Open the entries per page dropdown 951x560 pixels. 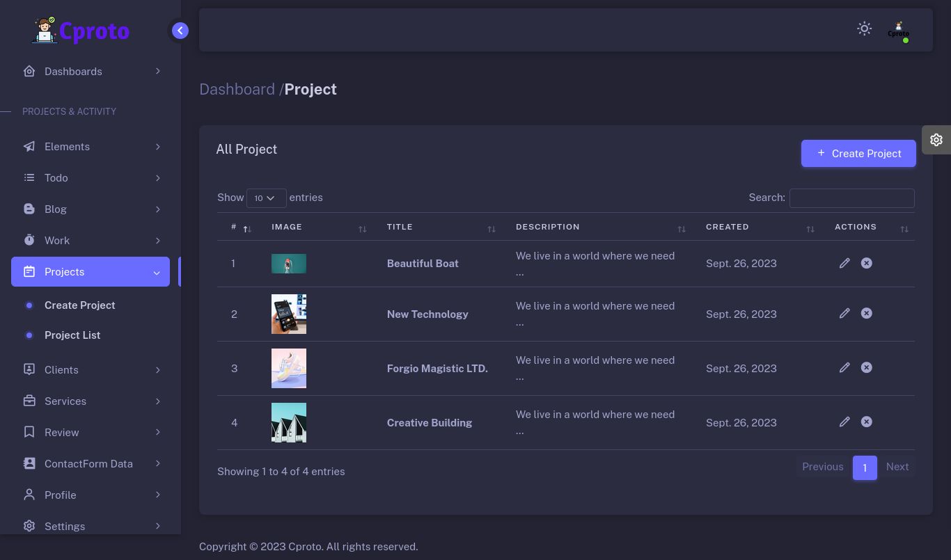(x=266, y=198)
